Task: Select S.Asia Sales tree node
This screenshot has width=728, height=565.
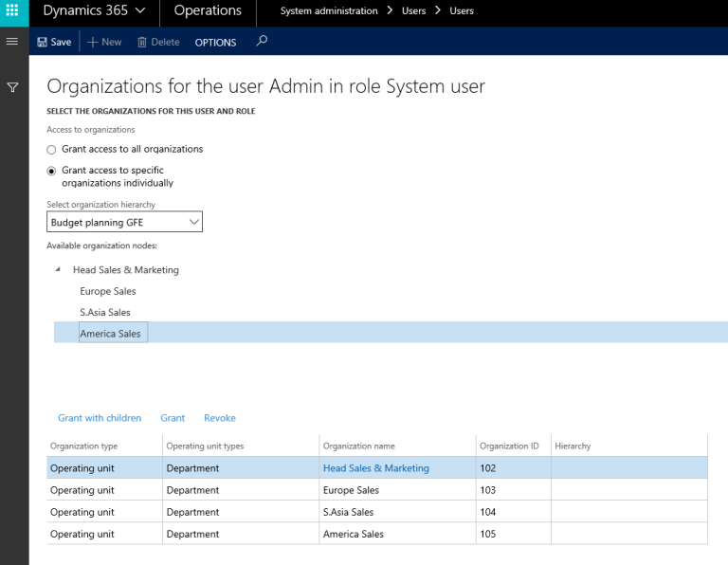Action: [105, 312]
